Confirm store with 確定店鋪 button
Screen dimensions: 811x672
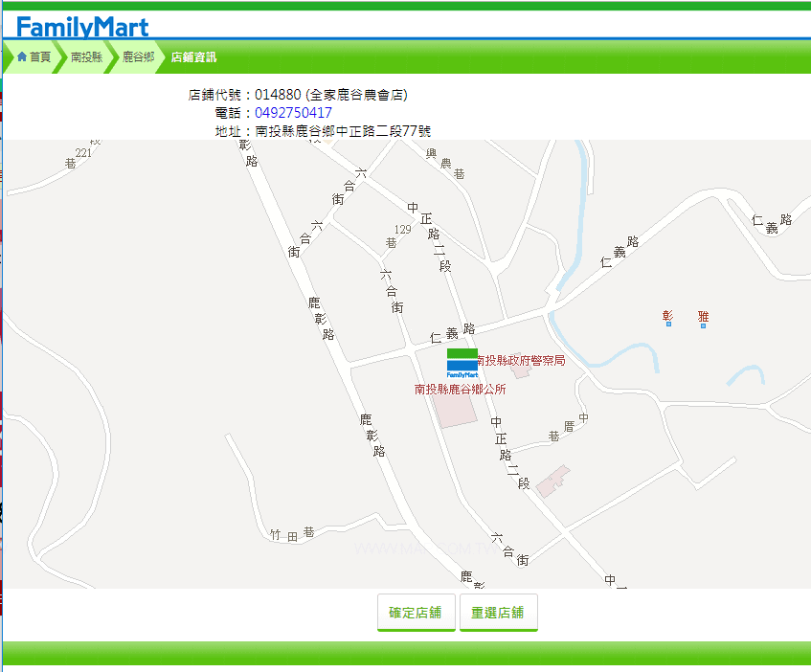coord(416,613)
